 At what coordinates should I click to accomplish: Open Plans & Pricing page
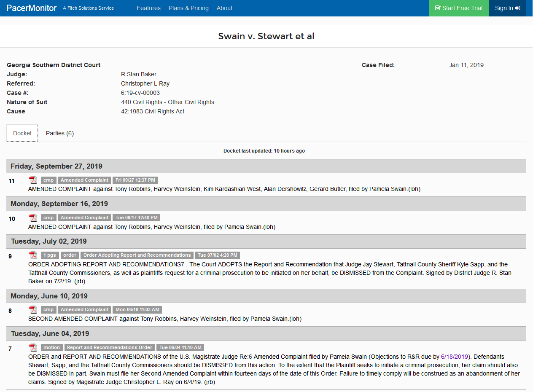tap(188, 8)
